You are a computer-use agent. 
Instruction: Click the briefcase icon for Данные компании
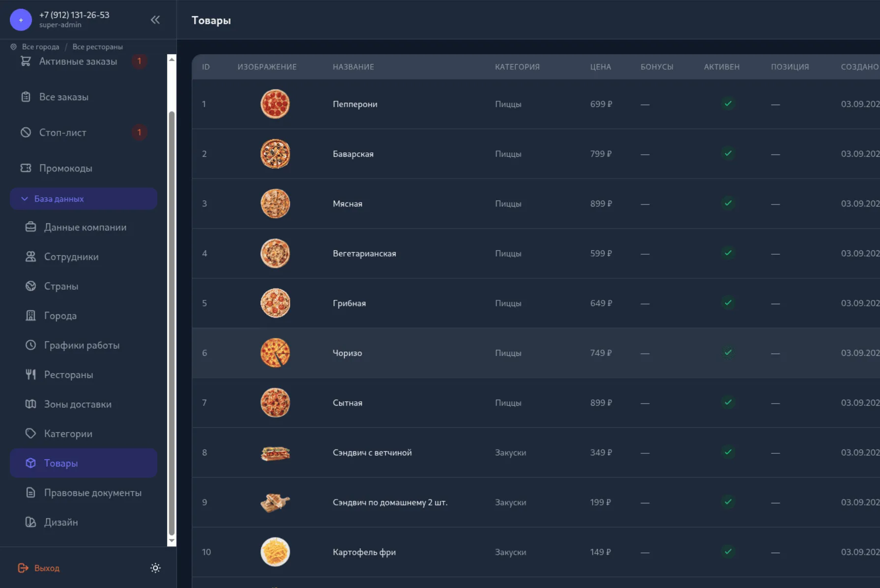pyautogui.click(x=30, y=227)
